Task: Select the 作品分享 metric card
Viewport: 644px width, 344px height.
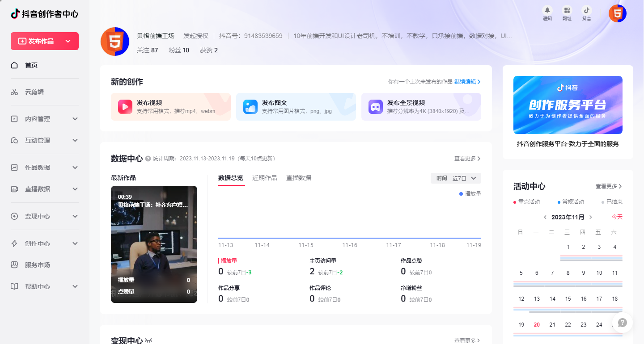Action: [234, 294]
